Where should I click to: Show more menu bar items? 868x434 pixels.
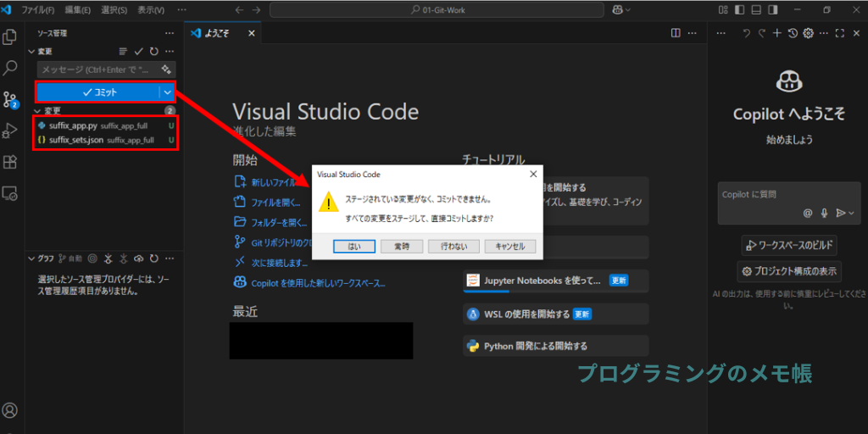181,10
